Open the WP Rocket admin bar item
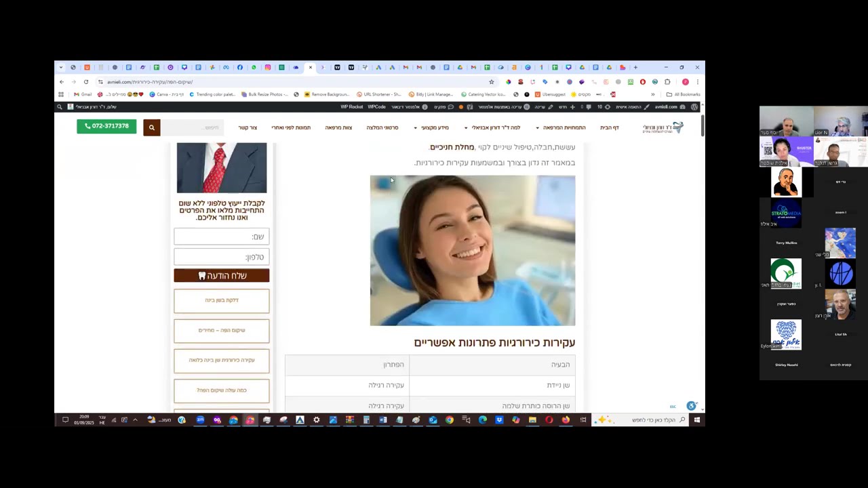The image size is (868, 488). pyautogui.click(x=352, y=106)
